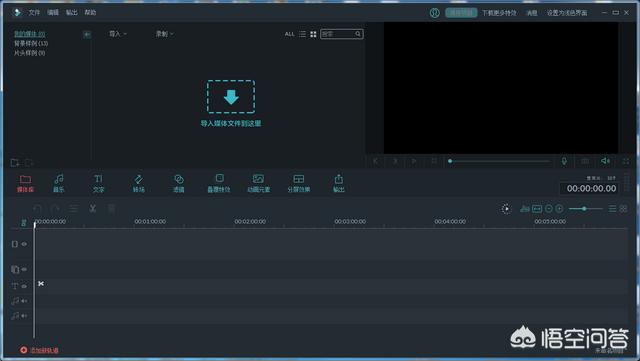Add a new media folder
The image size is (640, 361).
pyautogui.click(x=15, y=163)
